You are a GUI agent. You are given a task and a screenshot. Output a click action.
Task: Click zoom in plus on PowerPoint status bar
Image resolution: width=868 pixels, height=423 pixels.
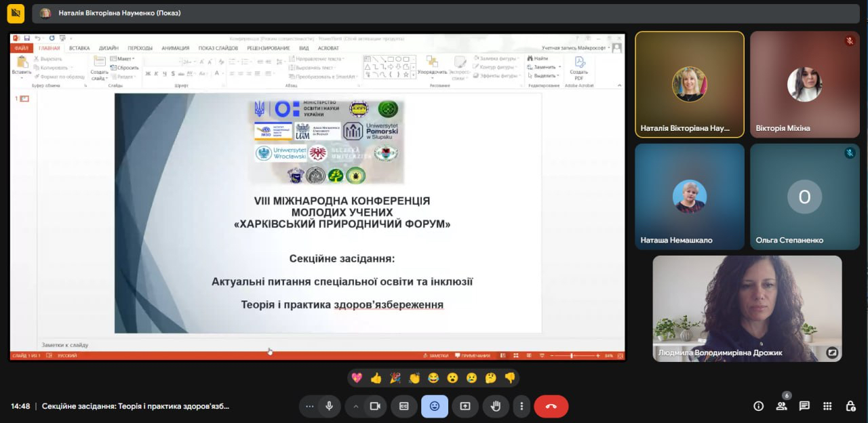(597, 355)
